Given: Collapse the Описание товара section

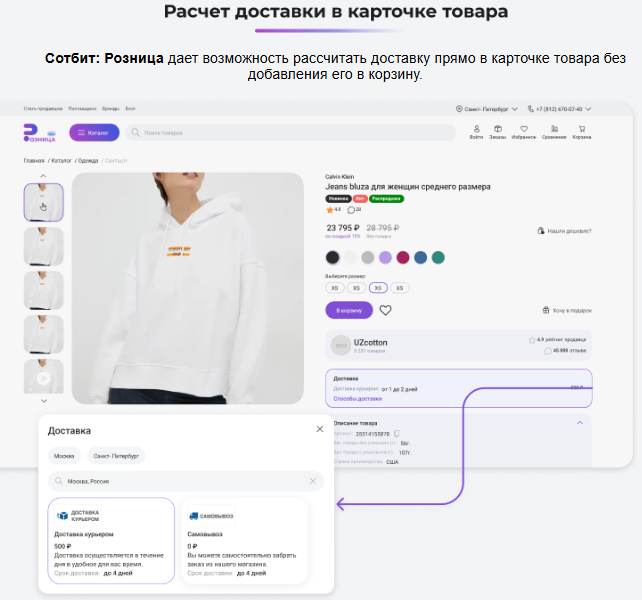Looking at the screenshot, I should click(x=580, y=423).
